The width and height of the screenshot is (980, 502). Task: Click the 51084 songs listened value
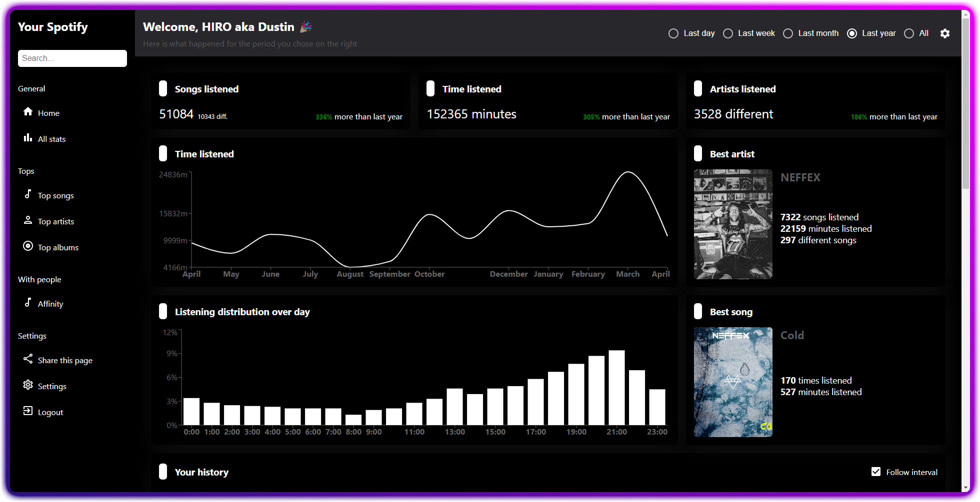point(176,114)
